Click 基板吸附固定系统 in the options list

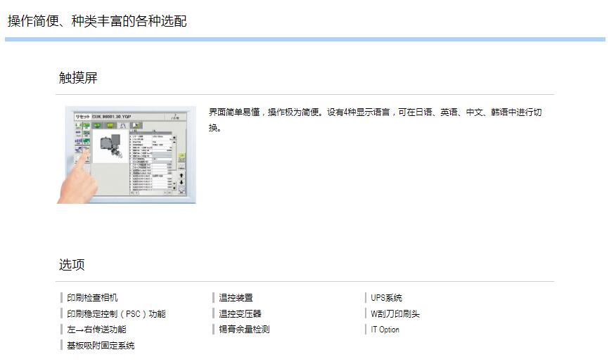(101, 346)
